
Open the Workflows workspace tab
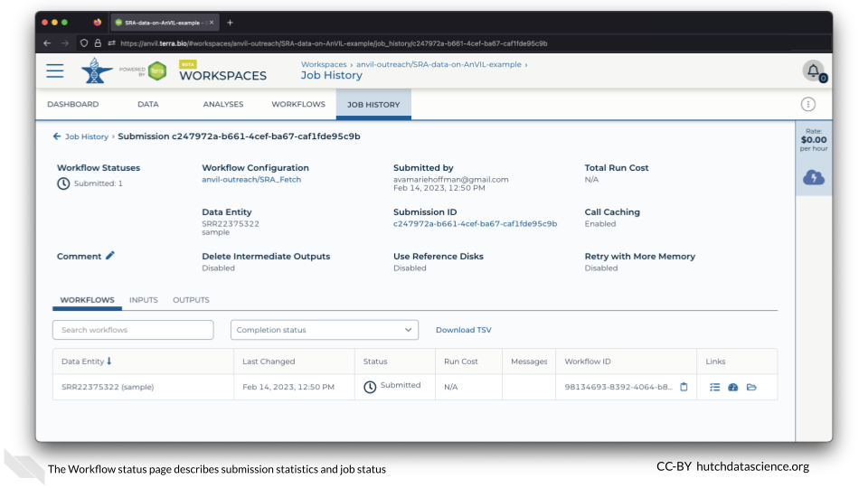coord(298,104)
